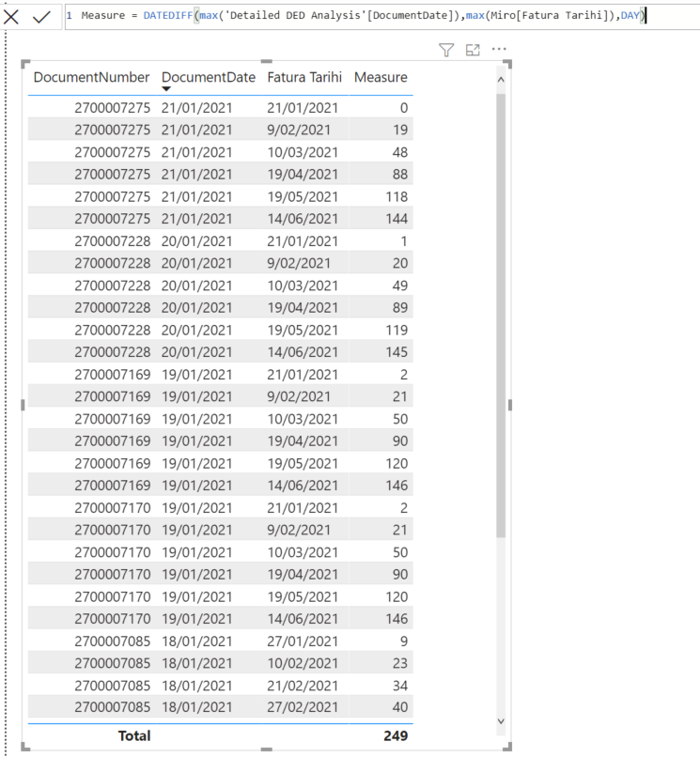Viewport: 700px width, 757px height.
Task: Click inside the DAX formula bar
Action: point(381,16)
